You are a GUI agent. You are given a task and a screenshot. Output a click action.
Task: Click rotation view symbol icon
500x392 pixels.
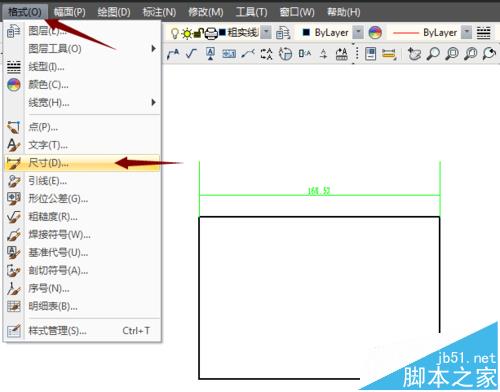point(285,54)
